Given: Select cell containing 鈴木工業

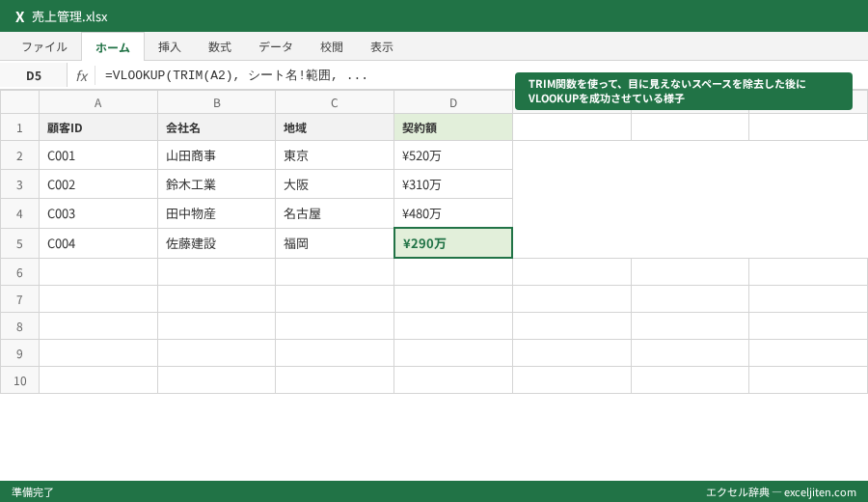Looking at the screenshot, I should (216, 184).
